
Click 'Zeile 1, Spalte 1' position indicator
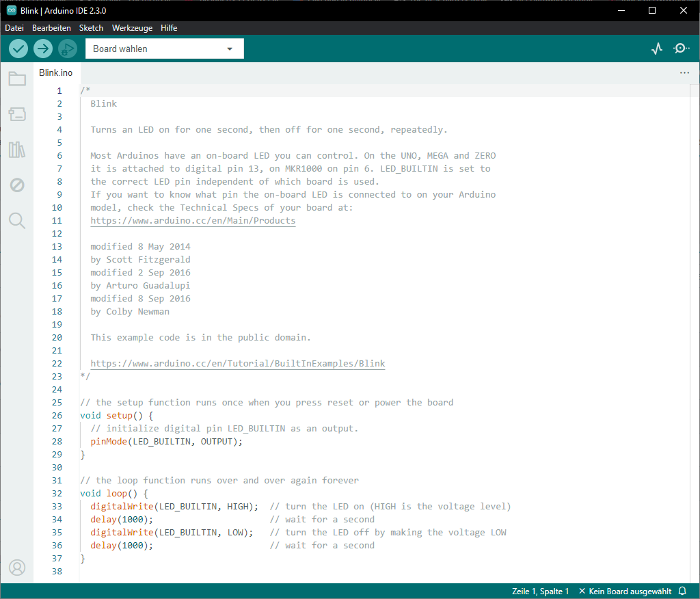tap(540, 591)
